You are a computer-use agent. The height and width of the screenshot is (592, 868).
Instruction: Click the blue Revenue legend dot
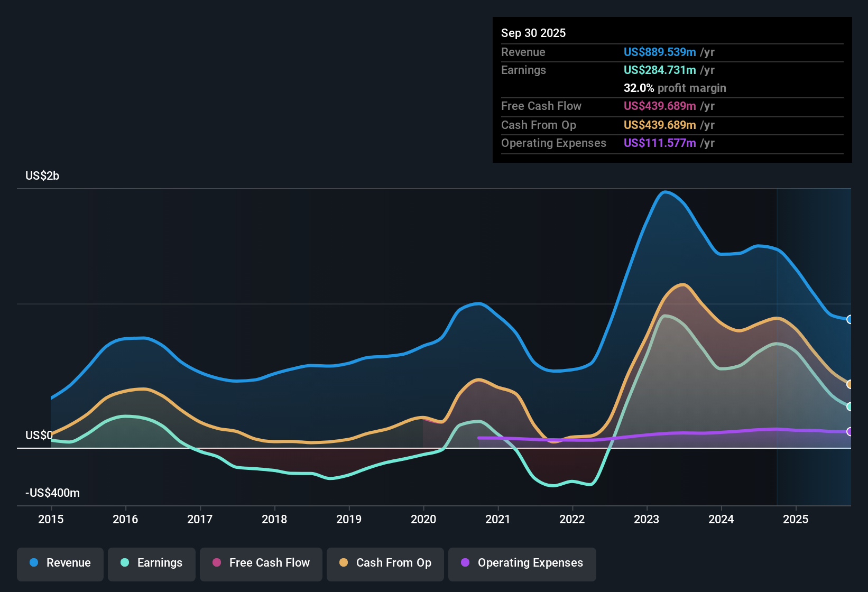tap(34, 563)
